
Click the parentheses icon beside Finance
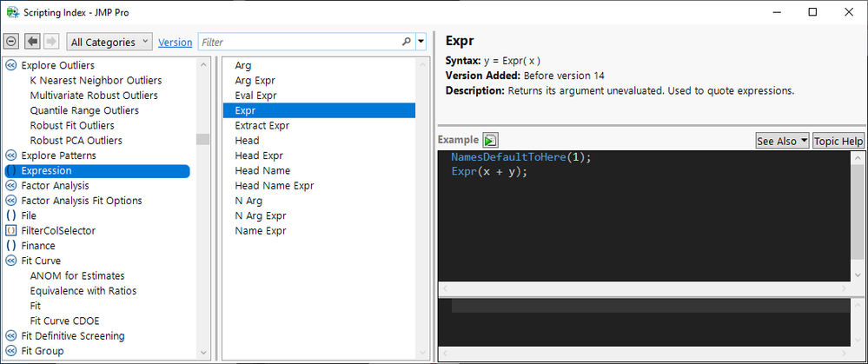coord(11,246)
